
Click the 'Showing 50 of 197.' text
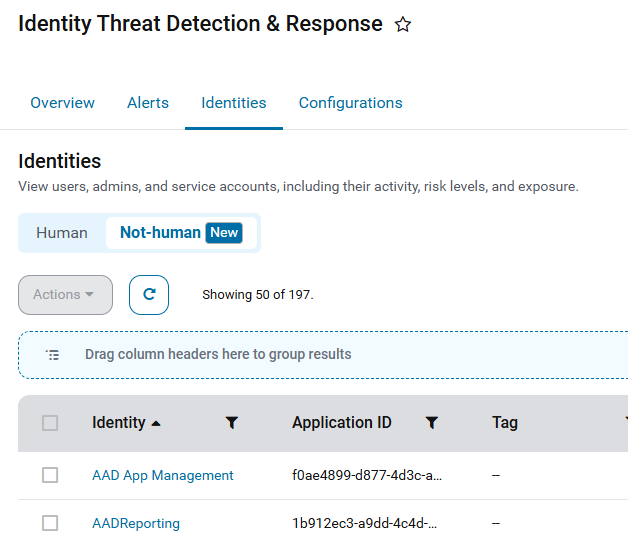(258, 295)
